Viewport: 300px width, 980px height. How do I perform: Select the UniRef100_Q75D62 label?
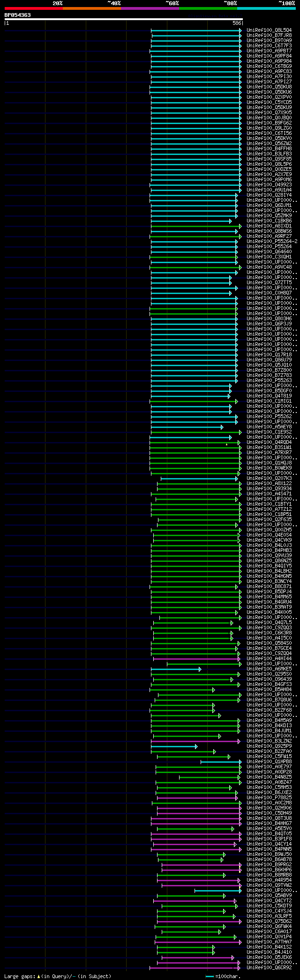click(x=269, y=921)
